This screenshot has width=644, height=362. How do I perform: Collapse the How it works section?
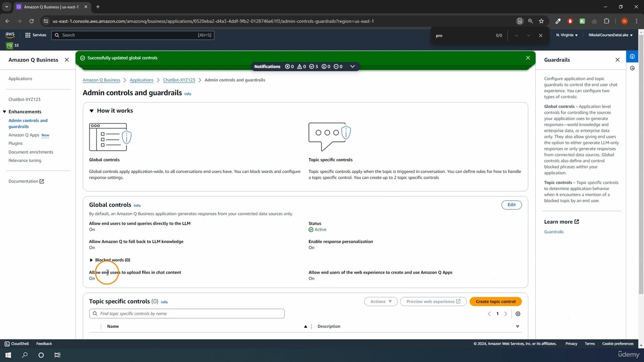pos(92,111)
